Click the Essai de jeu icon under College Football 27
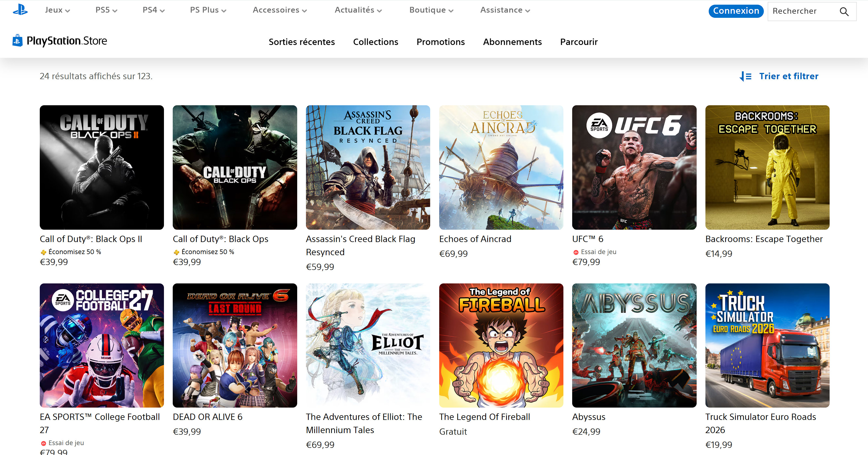868x455 pixels. pos(44,443)
